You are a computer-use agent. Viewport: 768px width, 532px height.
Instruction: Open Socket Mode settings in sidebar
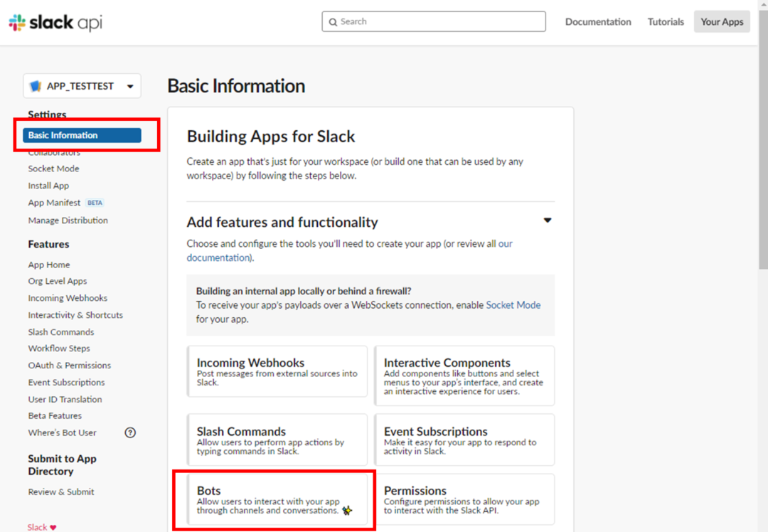point(53,169)
